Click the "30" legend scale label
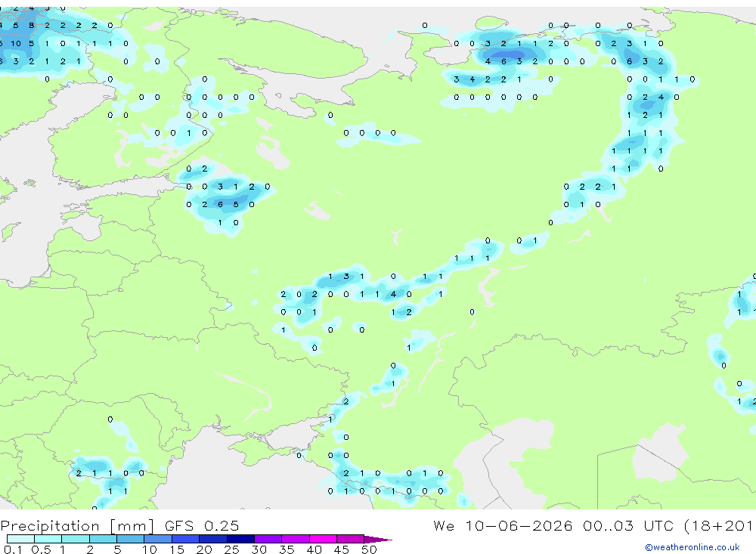756x554 pixels. tap(259, 549)
